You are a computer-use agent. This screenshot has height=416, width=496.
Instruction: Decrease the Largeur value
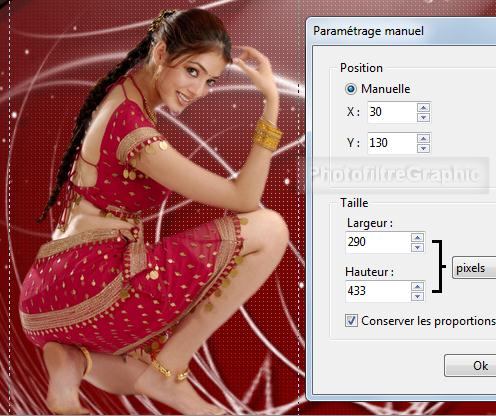[x=417, y=247]
